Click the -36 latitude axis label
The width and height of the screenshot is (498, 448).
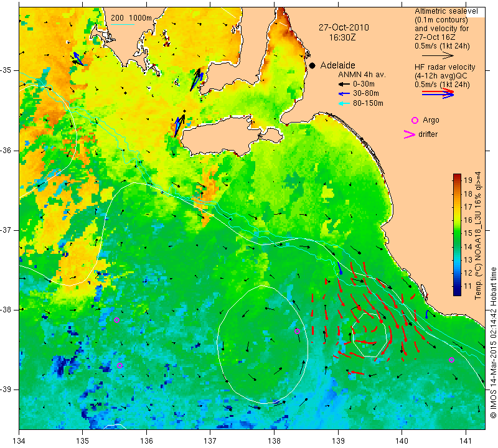(7, 151)
